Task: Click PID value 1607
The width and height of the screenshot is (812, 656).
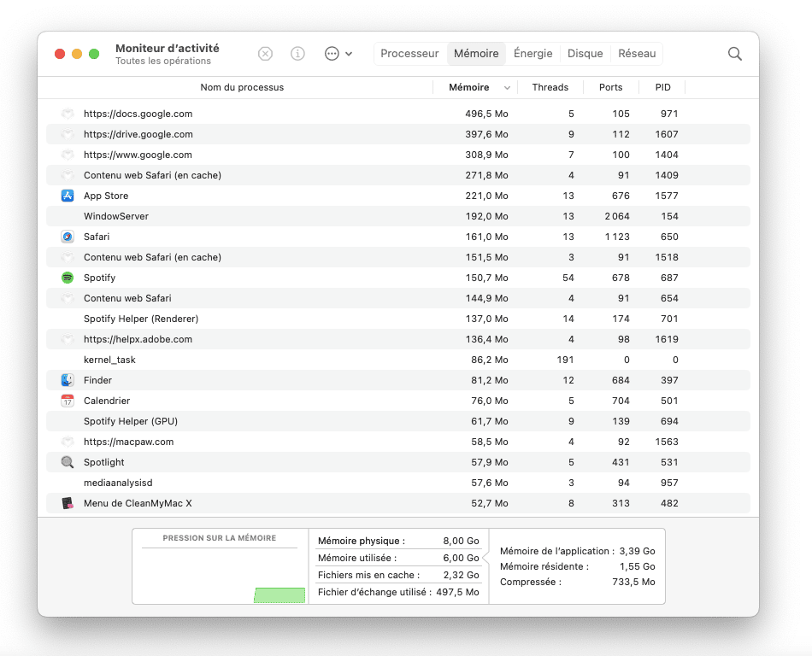Action: (667, 134)
